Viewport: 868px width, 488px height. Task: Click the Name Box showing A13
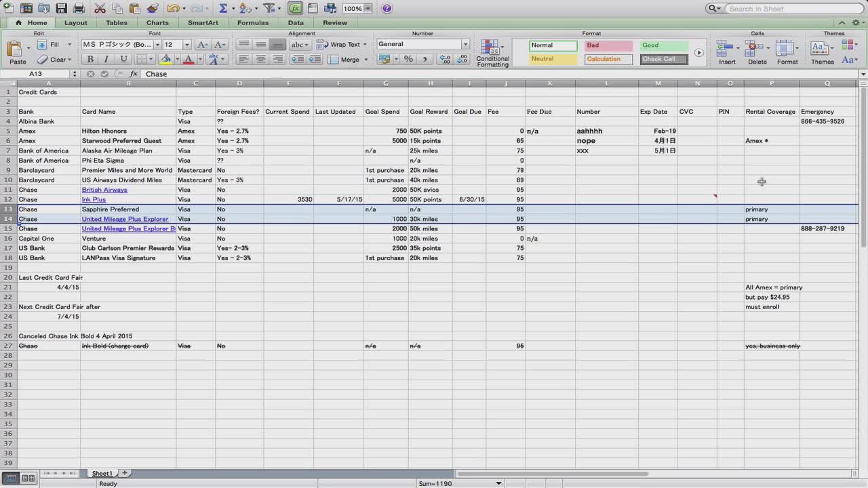[x=37, y=74]
